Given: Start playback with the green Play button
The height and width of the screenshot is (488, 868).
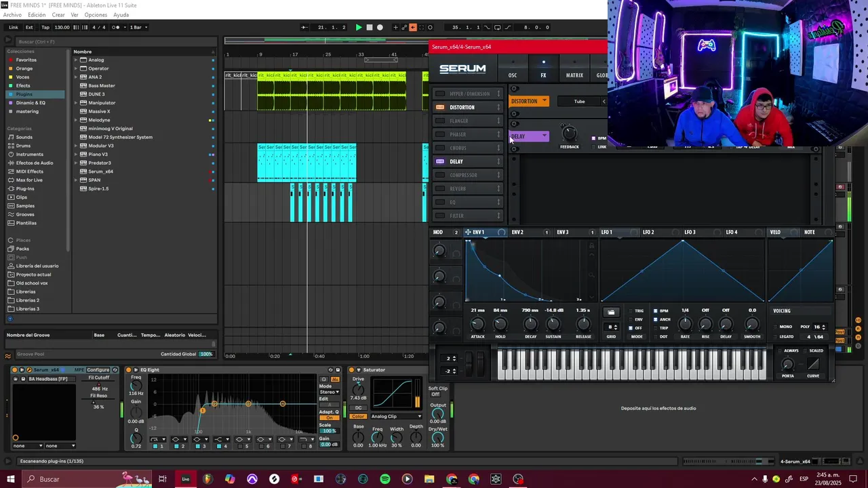Looking at the screenshot, I should click(x=359, y=27).
